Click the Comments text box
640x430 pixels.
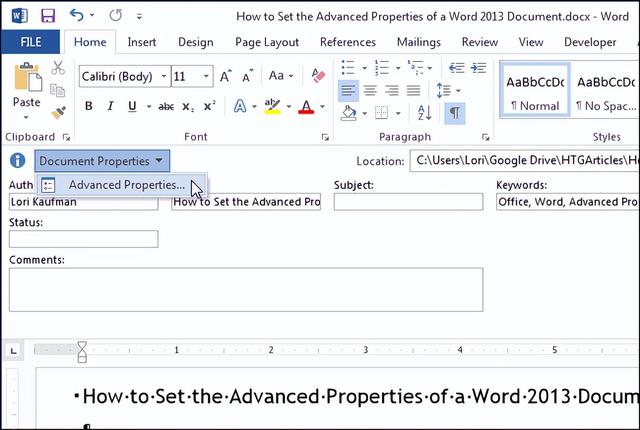coord(246,290)
